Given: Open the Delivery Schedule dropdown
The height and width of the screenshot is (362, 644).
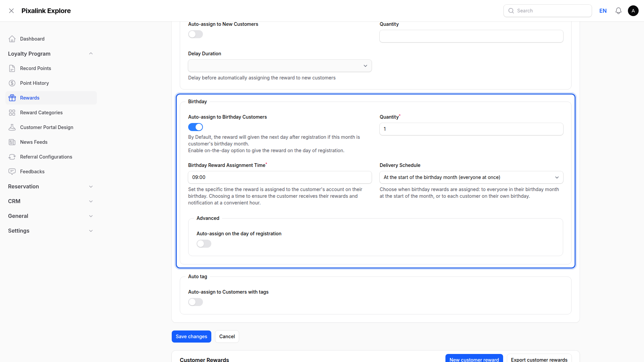Looking at the screenshot, I should pyautogui.click(x=471, y=177).
